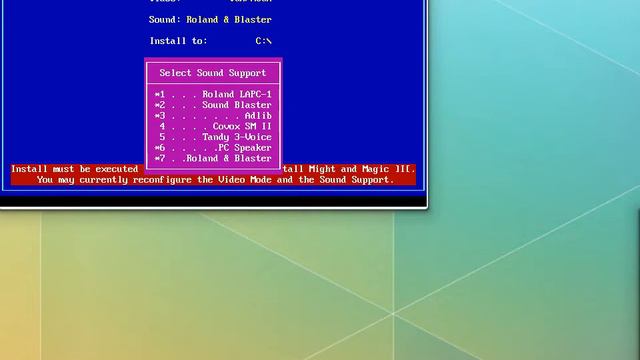Click the Install to: C:\ line

point(210,41)
